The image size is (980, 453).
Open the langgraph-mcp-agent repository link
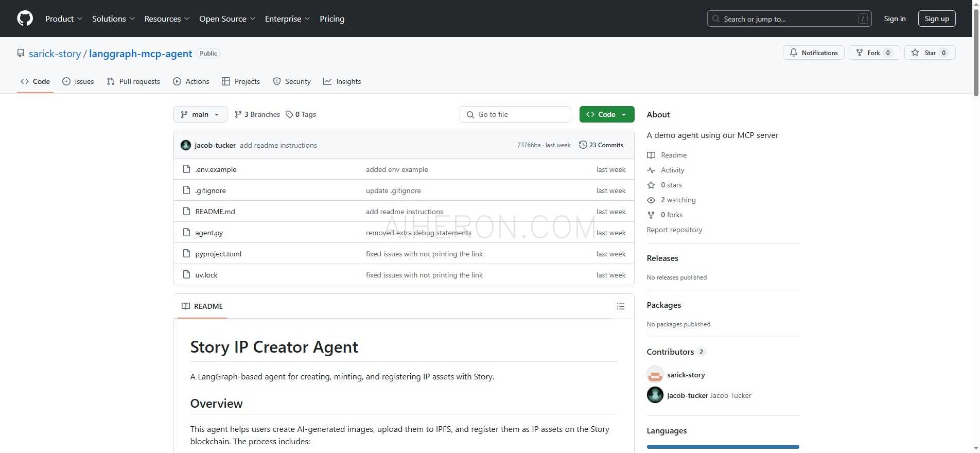[x=141, y=54]
